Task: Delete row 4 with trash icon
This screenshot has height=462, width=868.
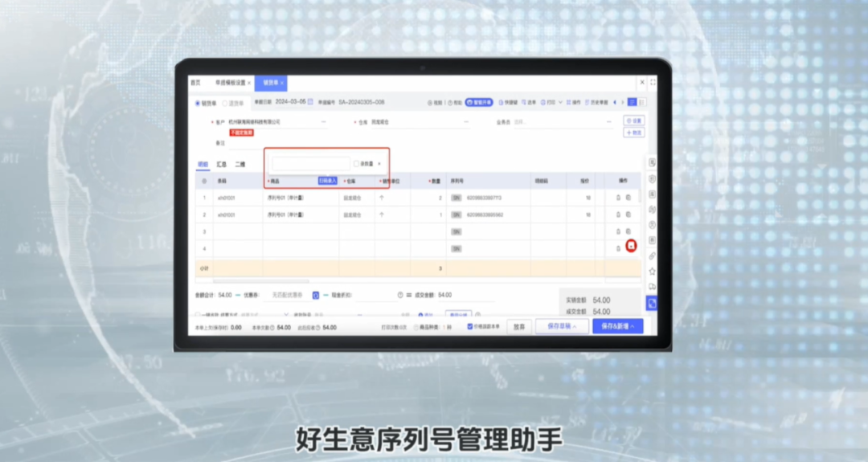Action: tap(618, 248)
